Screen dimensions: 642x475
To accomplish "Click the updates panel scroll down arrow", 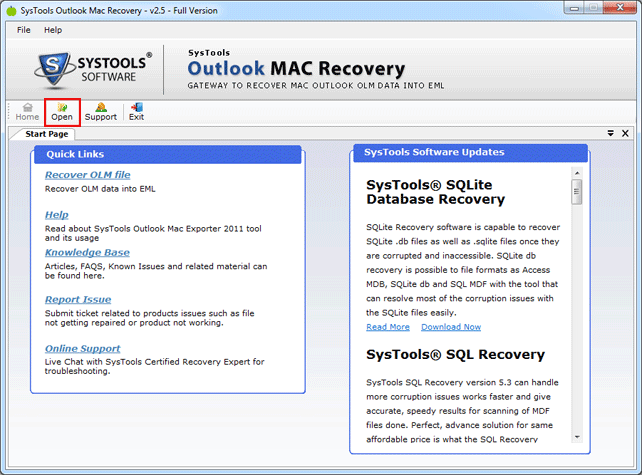I will (x=577, y=438).
